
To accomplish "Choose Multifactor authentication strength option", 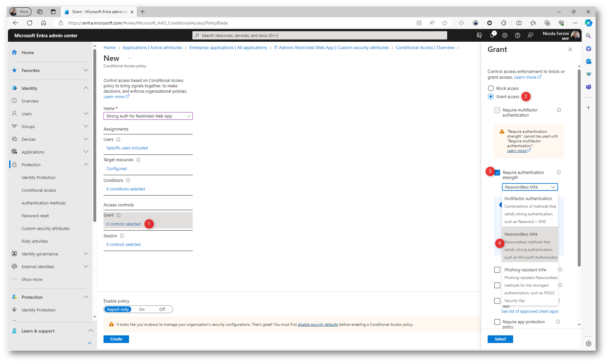I will tap(530, 210).
